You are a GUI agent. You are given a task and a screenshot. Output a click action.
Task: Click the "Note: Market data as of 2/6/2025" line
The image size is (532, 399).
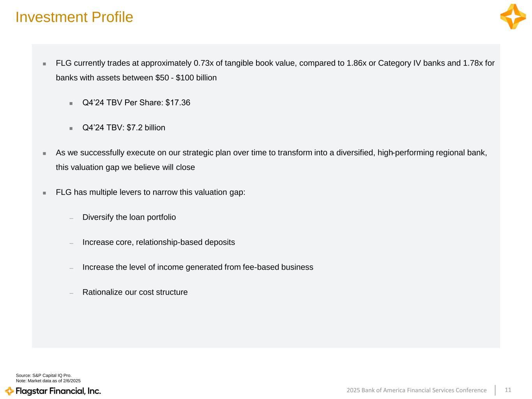(x=48, y=381)
